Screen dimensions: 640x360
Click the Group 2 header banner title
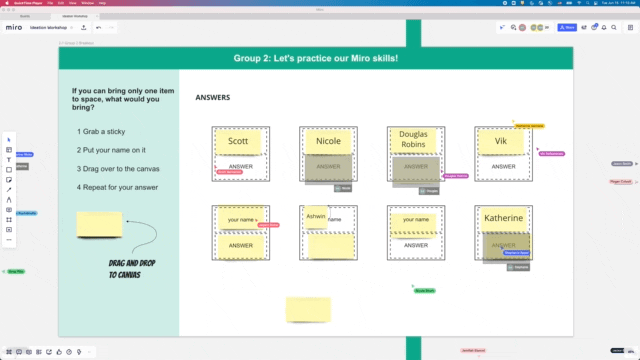click(316, 58)
